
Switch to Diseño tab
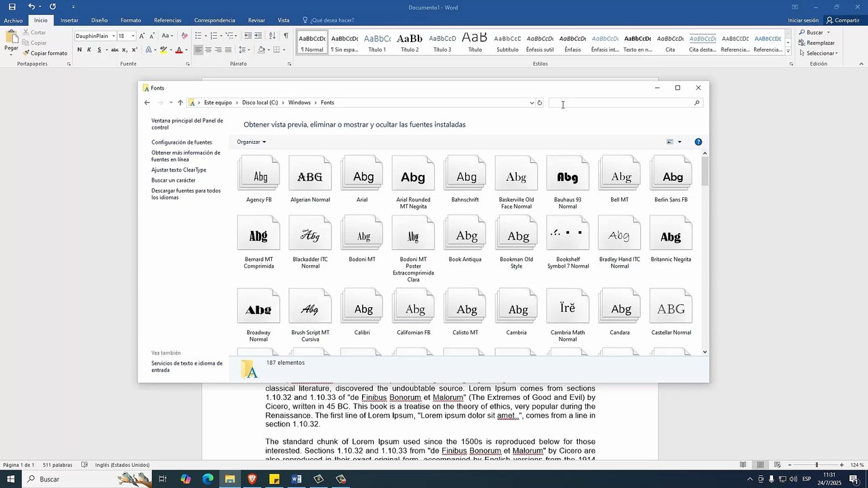[99, 20]
